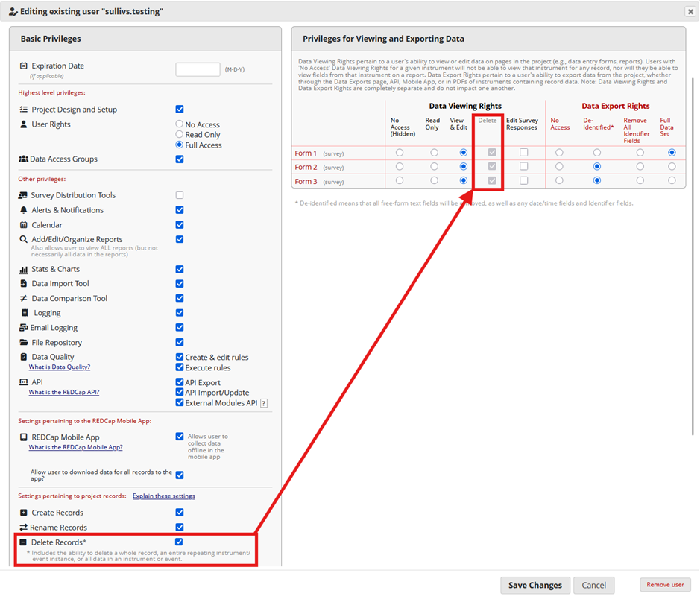Select No Access for User Rights
The image size is (700, 611).
coord(180,124)
